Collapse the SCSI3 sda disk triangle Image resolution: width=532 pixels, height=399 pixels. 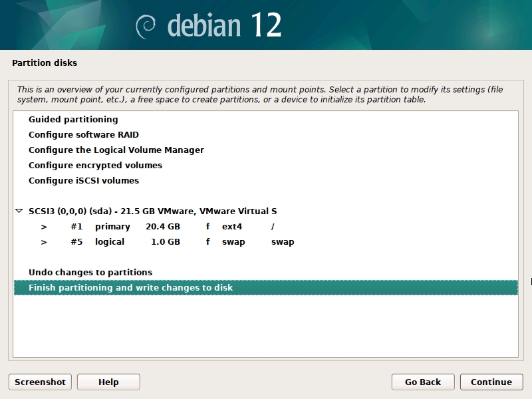pos(19,211)
